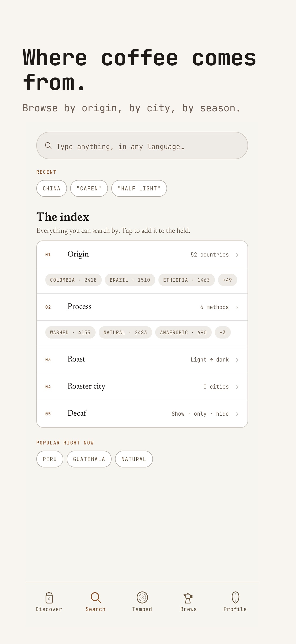
Task: Click the magnifier icon inside search field
Action: point(48,146)
